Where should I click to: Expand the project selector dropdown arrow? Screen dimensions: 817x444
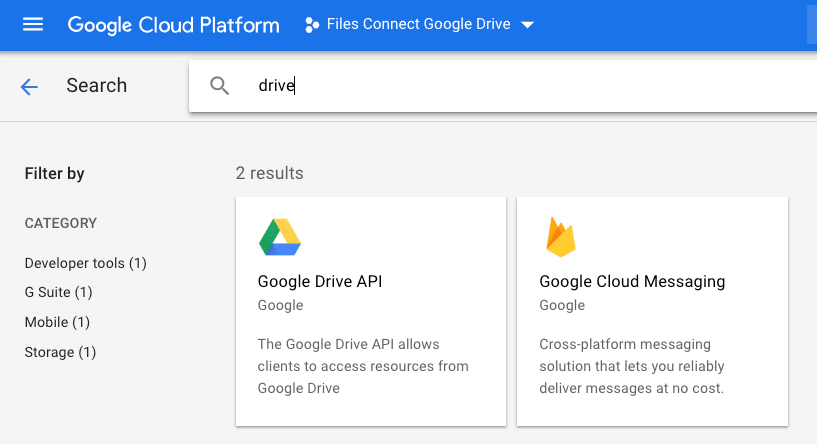[x=528, y=25]
